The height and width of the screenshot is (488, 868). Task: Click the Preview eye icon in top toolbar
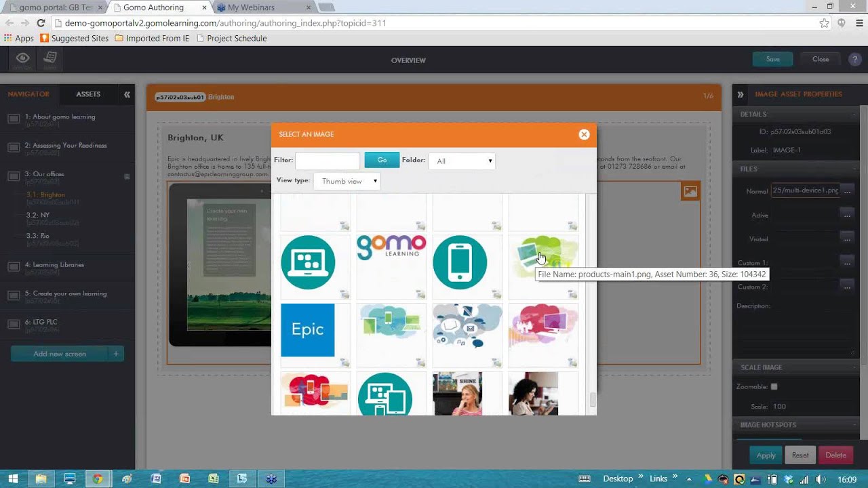click(22, 59)
